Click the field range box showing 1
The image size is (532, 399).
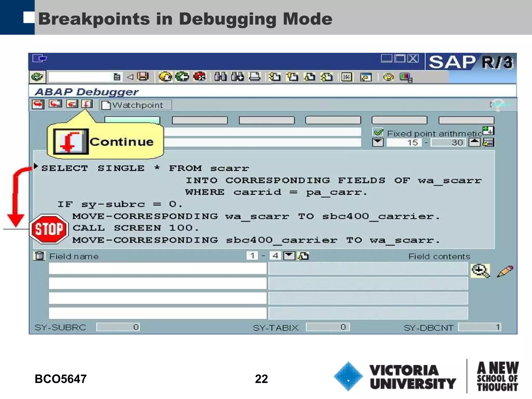point(252,256)
